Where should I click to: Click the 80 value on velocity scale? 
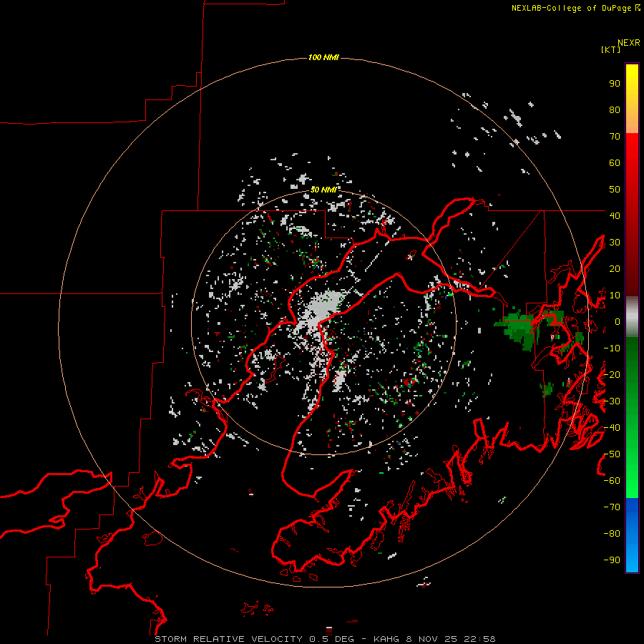point(615,110)
